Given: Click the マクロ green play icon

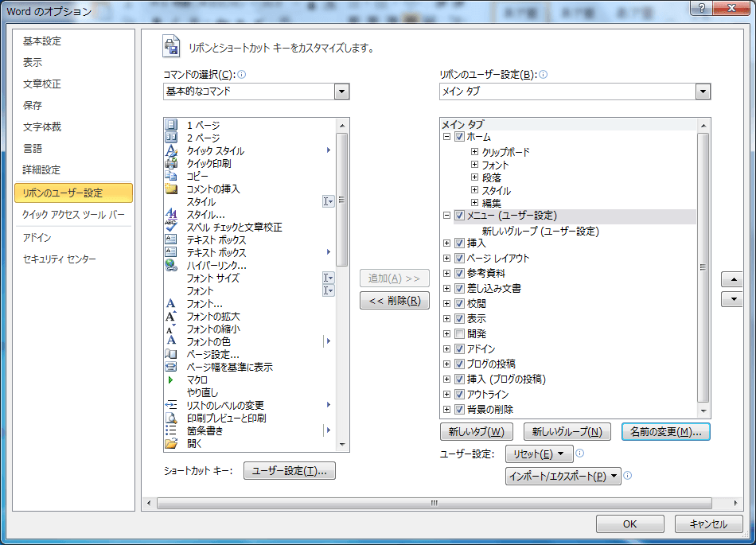Looking at the screenshot, I should [x=170, y=380].
